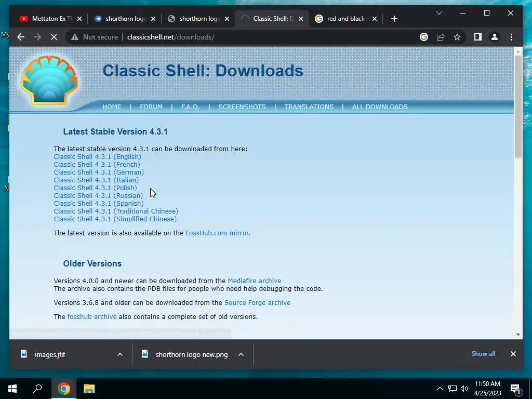
Task: Open the ALL DOWNLOADS menu item
Action: click(380, 107)
